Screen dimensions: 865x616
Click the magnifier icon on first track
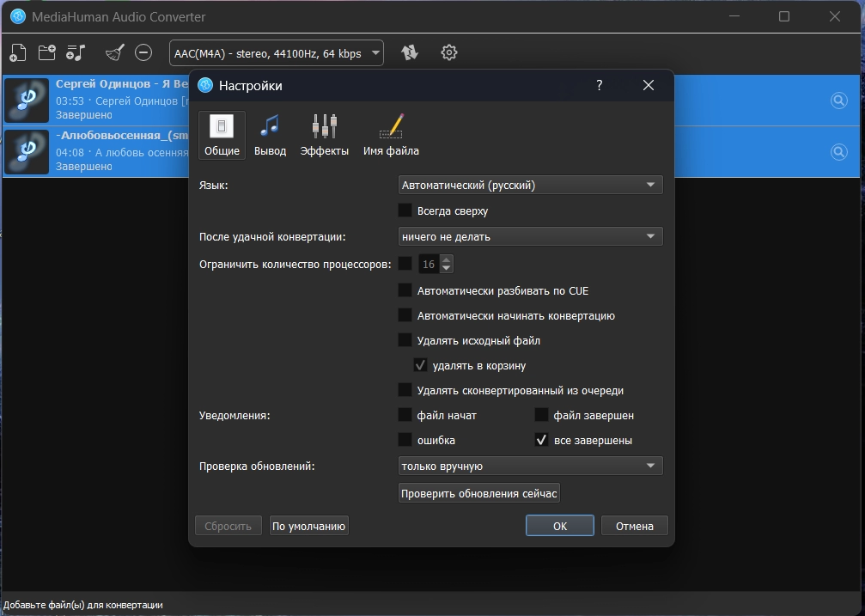(838, 101)
